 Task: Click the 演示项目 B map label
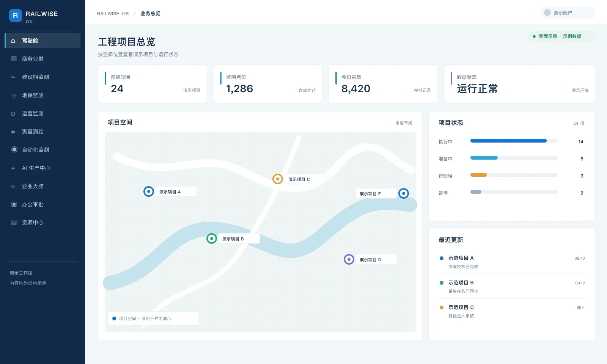click(x=239, y=238)
